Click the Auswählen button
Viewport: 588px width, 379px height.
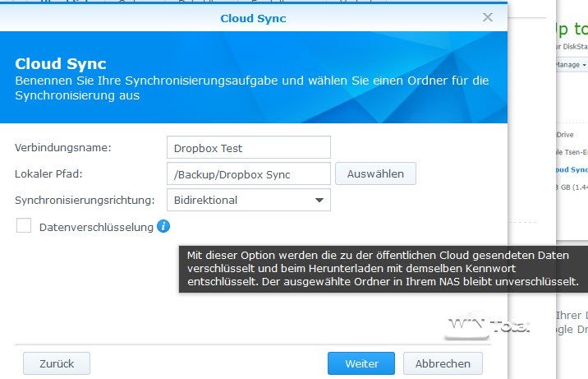click(x=375, y=174)
